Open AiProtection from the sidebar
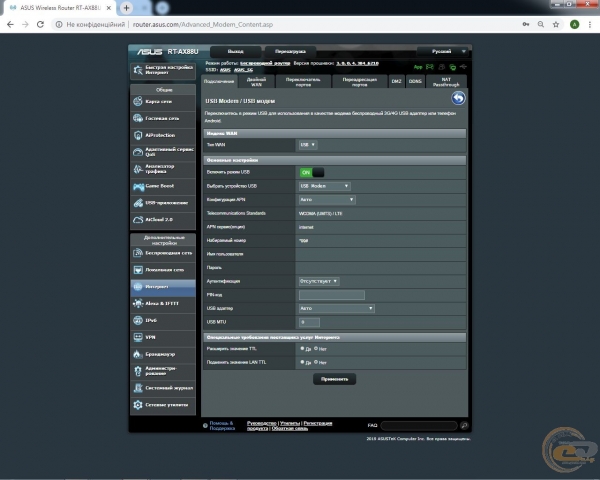Screen dimensions: 600x480 click(x=163, y=135)
